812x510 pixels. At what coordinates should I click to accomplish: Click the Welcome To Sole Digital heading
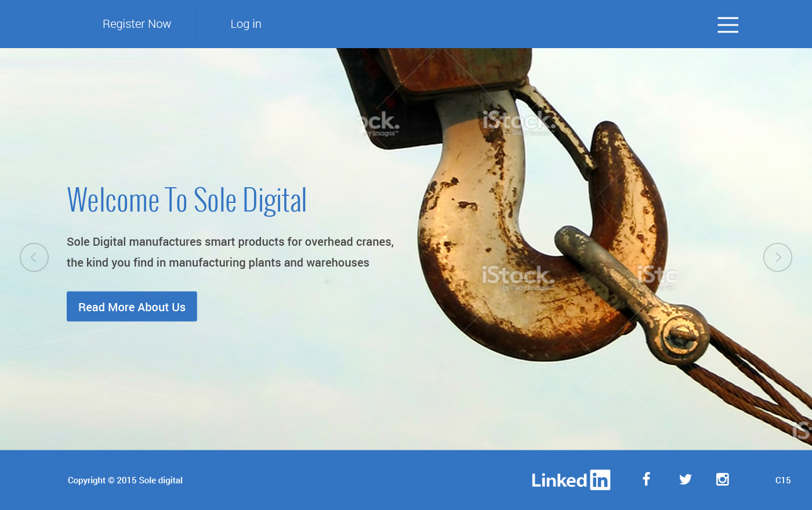point(187,201)
